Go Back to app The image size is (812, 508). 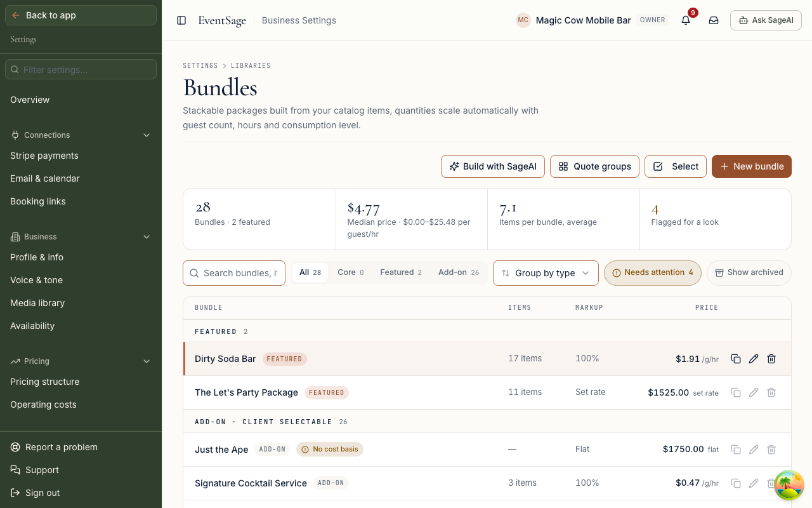(81, 15)
